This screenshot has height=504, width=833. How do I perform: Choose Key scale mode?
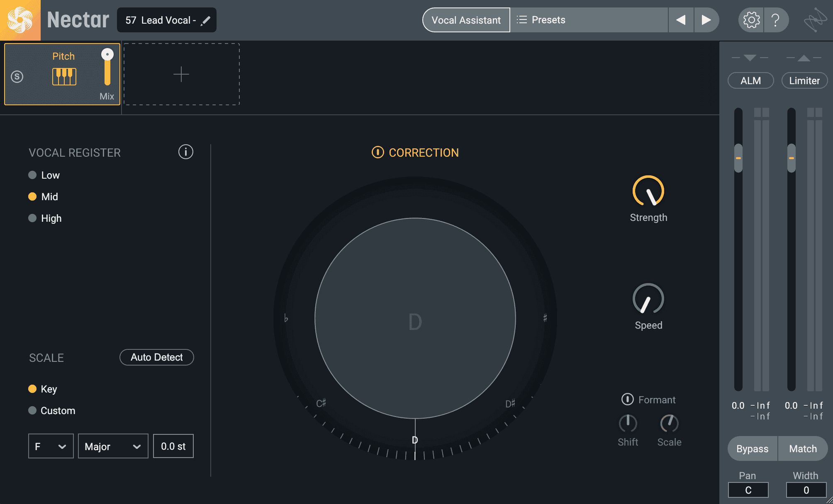pos(43,389)
